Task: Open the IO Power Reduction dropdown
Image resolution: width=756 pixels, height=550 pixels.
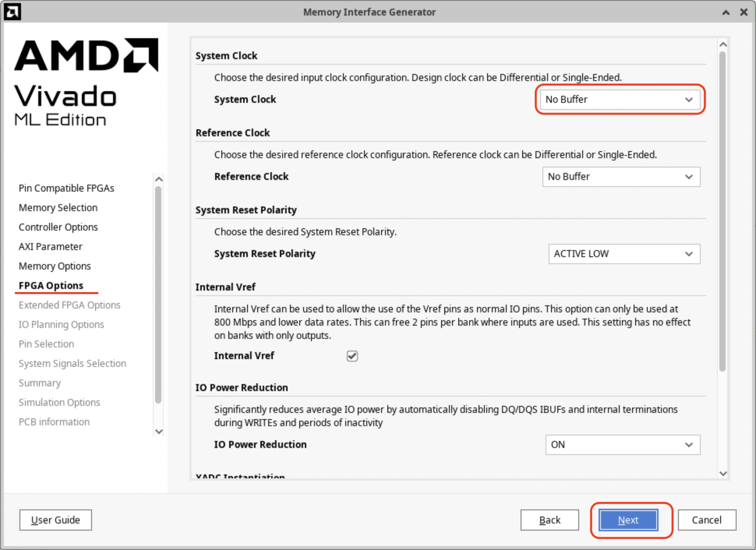Action: pyautogui.click(x=622, y=445)
